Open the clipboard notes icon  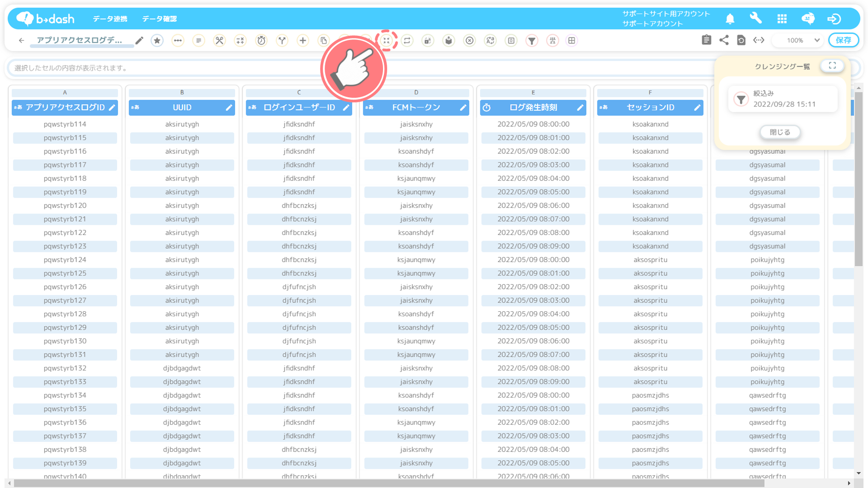point(706,40)
